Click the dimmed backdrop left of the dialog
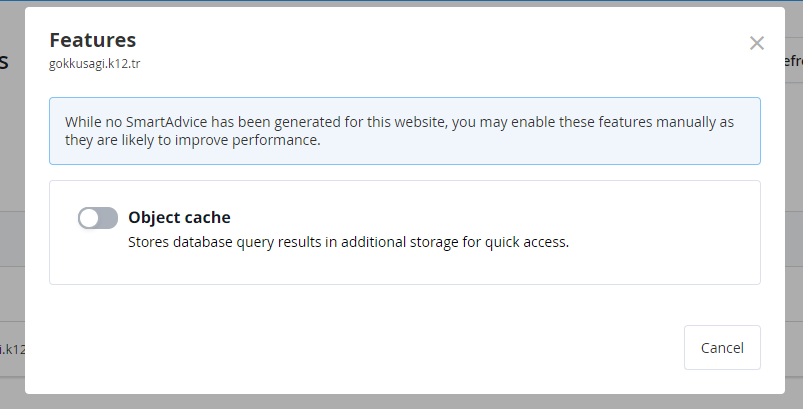Screen dimensions: 803x409 pos(12,154)
